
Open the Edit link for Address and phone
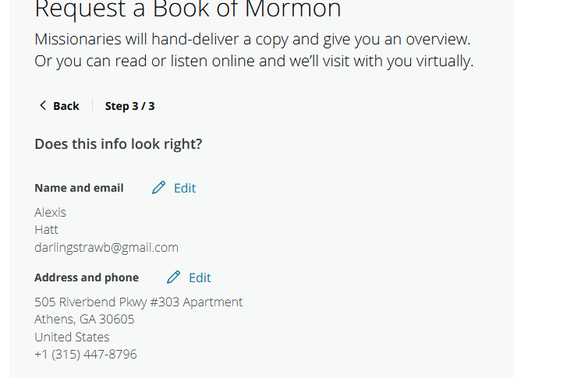[200, 277]
